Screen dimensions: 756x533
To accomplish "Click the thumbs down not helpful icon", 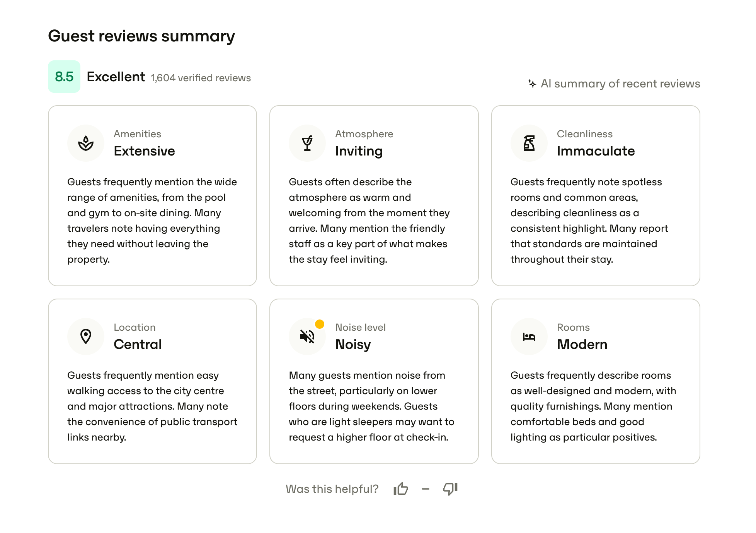I will pyautogui.click(x=450, y=489).
